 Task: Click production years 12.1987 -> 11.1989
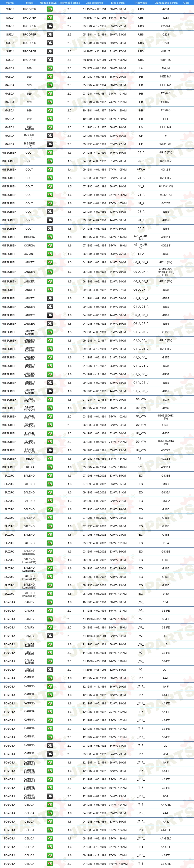click(x=94, y=686)
